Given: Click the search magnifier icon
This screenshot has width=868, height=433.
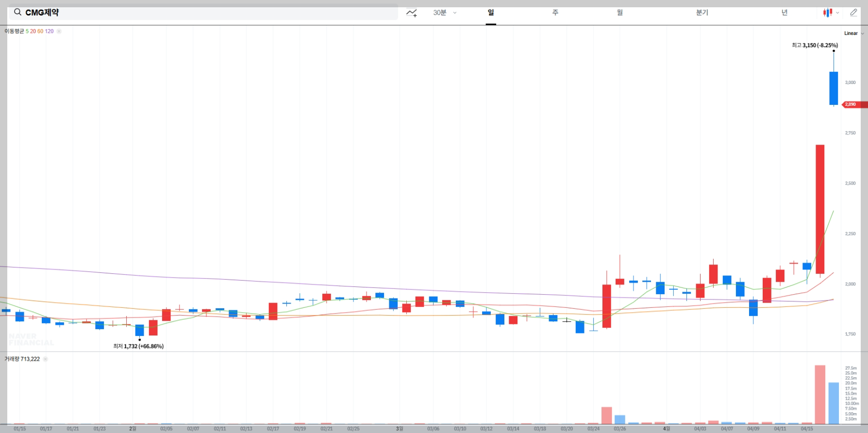Looking at the screenshot, I should 17,12.
